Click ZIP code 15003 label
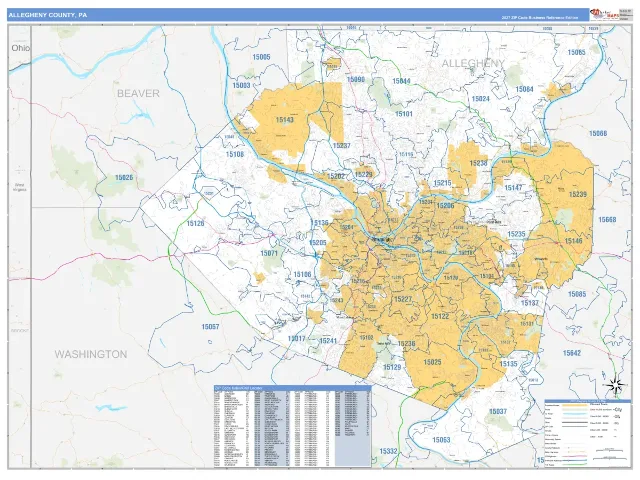The image size is (640, 480). pyautogui.click(x=241, y=85)
